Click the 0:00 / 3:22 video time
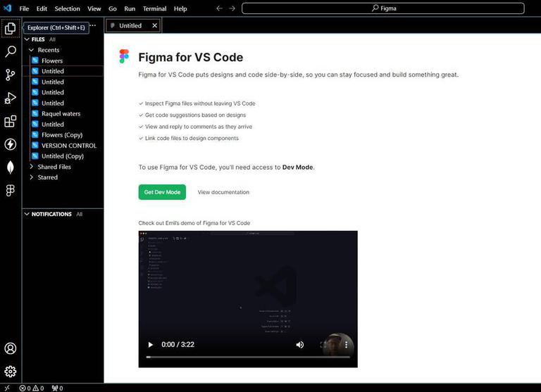The height and width of the screenshot is (392, 541). click(178, 344)
